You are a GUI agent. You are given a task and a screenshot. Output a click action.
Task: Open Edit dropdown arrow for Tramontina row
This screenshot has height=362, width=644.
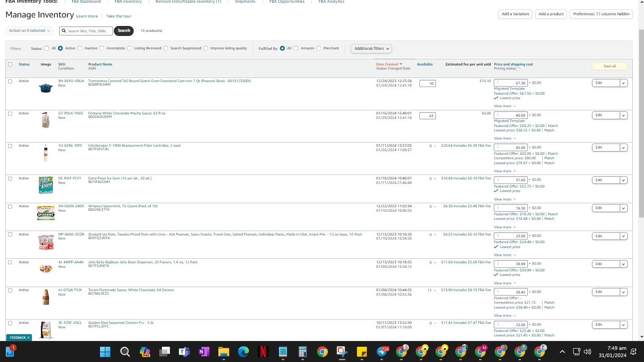624,83
